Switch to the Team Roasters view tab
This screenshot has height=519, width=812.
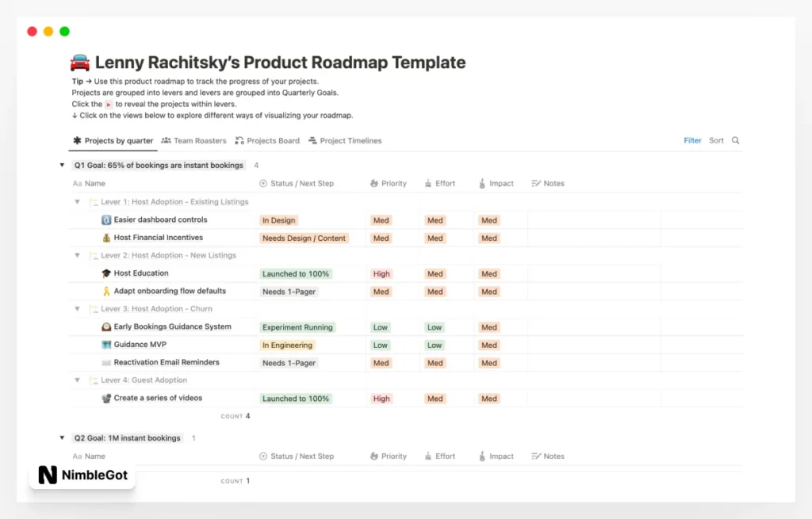(193, 141)
